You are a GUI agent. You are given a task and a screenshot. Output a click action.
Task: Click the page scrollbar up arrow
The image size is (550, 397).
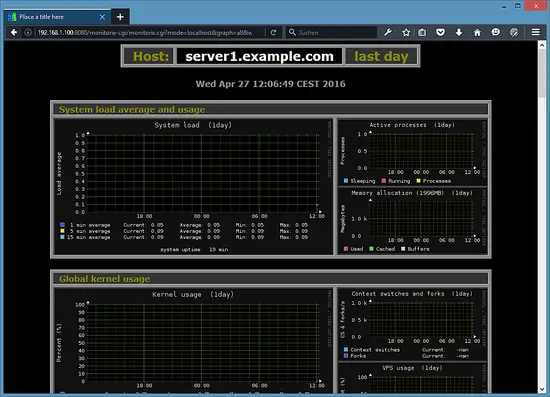point(542,45)
